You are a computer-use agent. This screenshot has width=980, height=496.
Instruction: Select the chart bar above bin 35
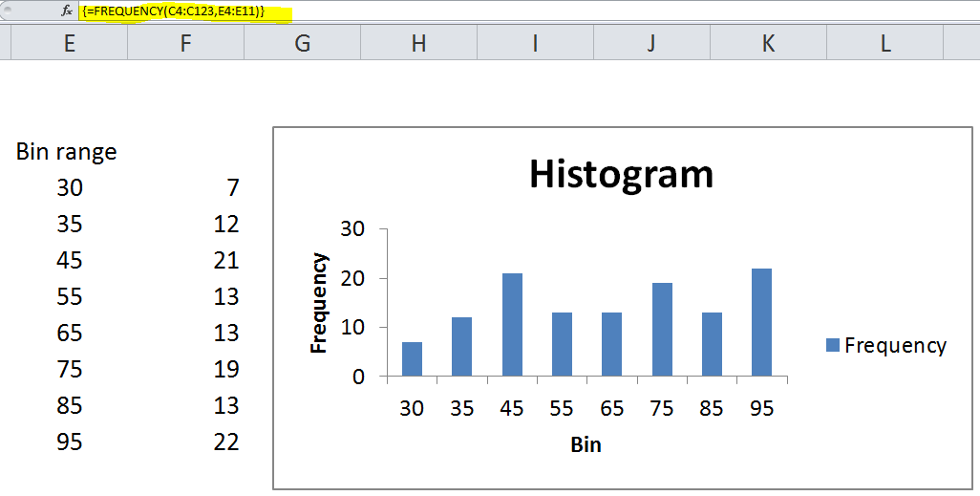click(462, 347)
